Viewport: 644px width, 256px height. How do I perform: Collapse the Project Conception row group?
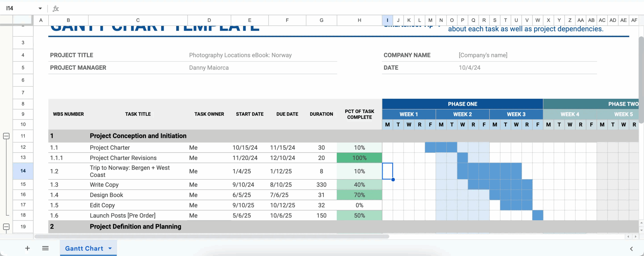point(6,136)
